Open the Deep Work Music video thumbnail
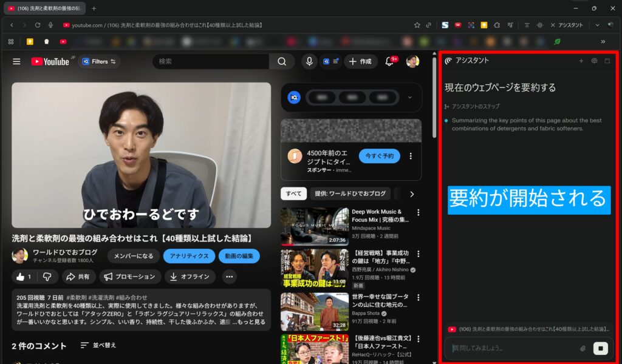Viewport: 622px width, 364px height. tap(314, 226)
